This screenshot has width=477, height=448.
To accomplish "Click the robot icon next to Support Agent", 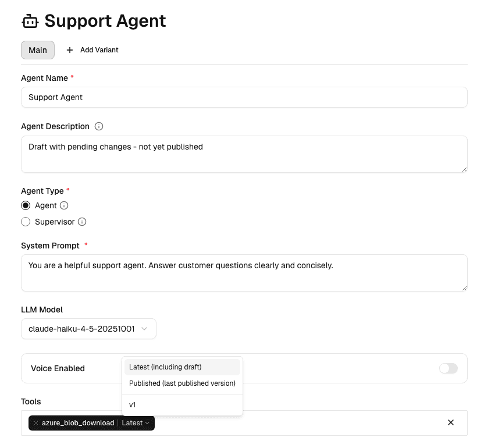I will pos(29,21).
